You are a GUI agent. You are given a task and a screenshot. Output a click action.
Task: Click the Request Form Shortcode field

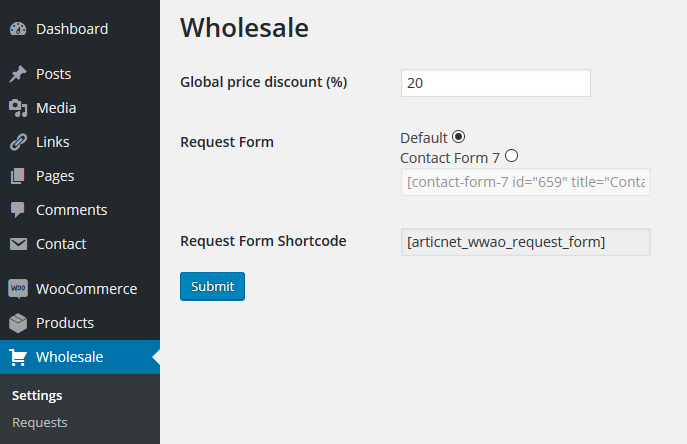(526, 242)
